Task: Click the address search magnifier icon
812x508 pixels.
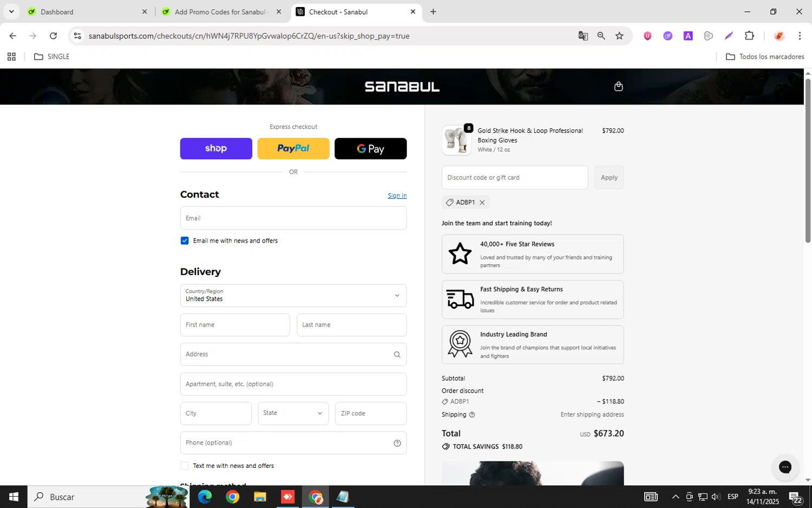Action: coord(397,355)
